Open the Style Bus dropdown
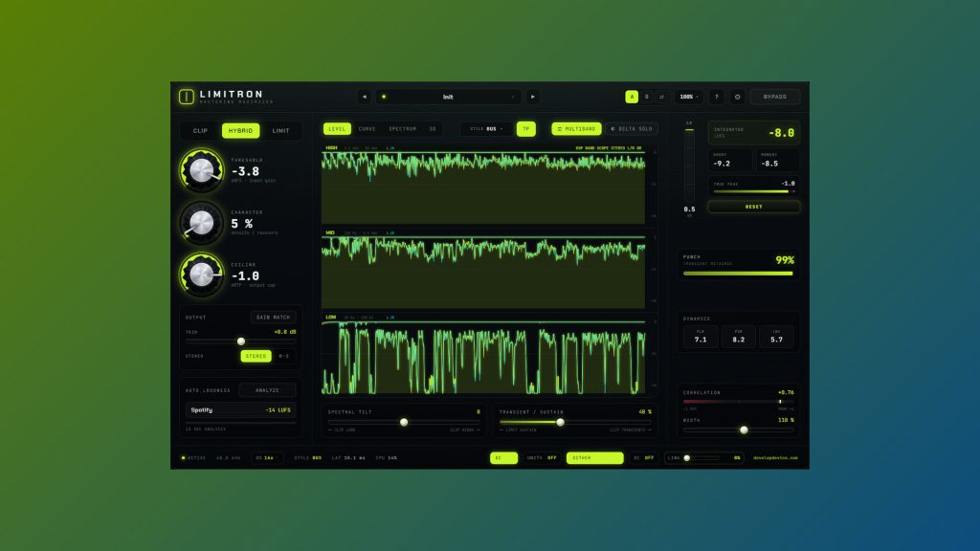 coord(486,129)
